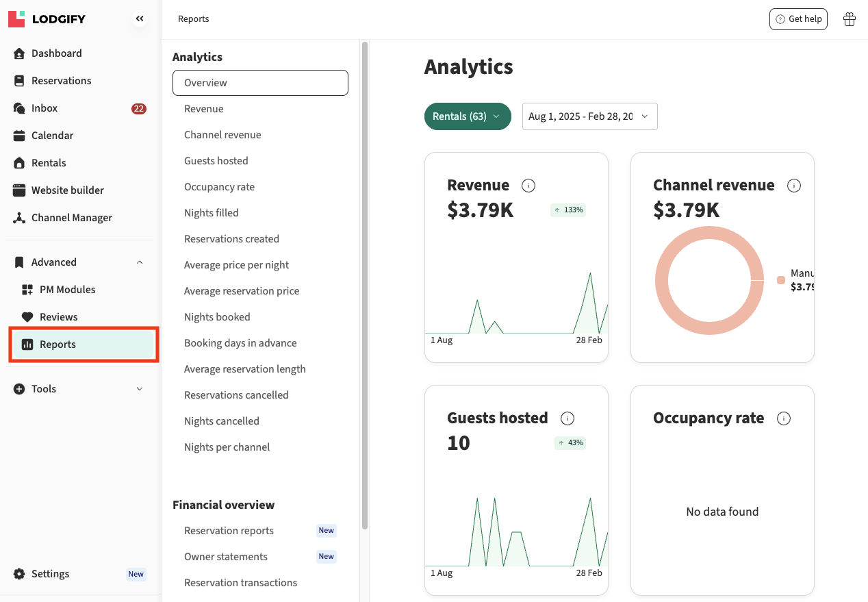This screenshot has height=602, width=868.
Task: Click info icon next to Occupancy rate
Action: pyautogui.click(x=784, y=418)
